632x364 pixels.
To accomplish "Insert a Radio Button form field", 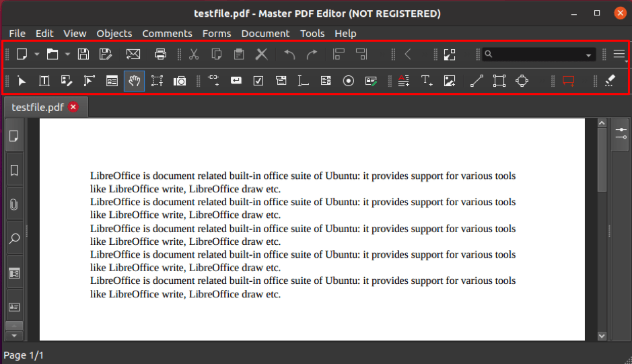I will [x=348, y=81].
